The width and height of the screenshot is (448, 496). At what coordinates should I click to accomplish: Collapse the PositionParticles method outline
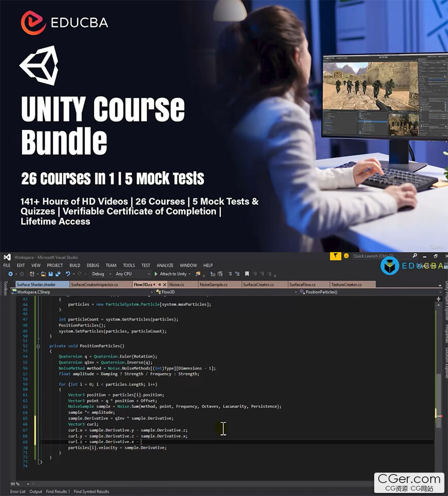[x=38, y=346]
